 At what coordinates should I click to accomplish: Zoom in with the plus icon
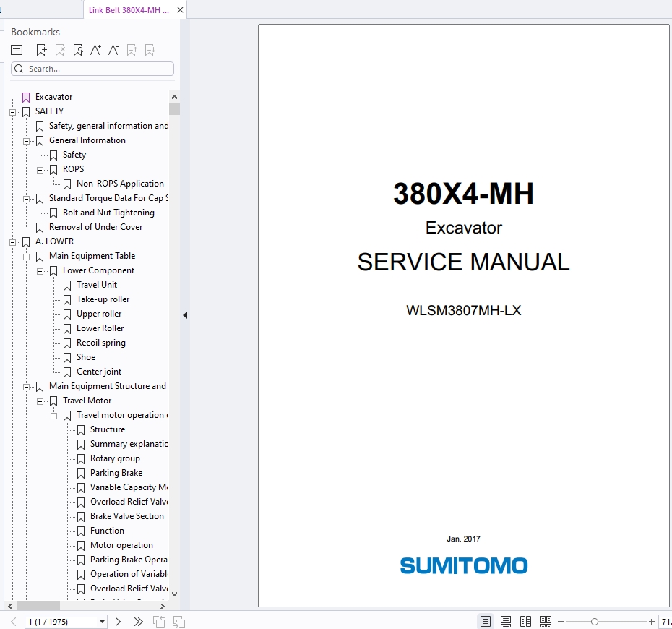(652, 622)
